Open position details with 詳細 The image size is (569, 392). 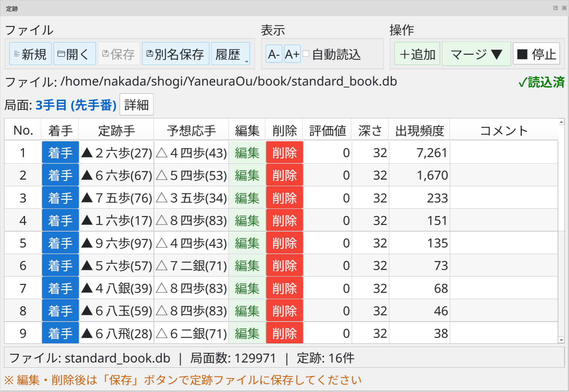136,104
